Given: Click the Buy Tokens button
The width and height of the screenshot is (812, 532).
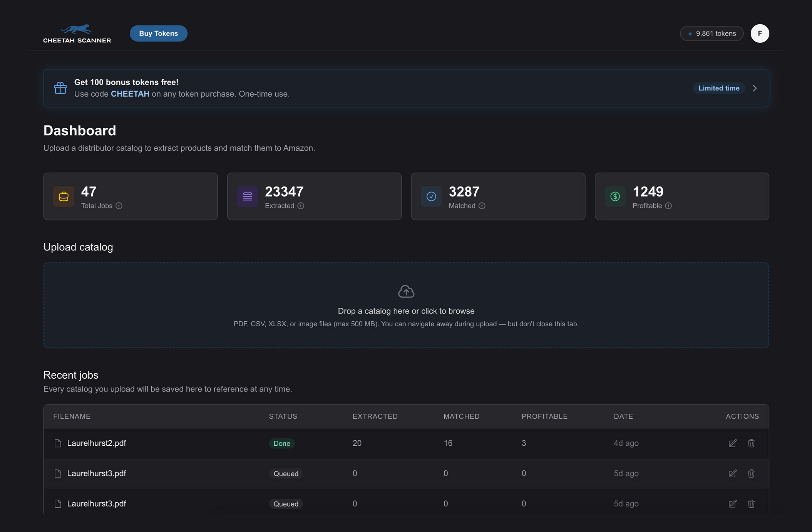Looking at the screenshot, I should (x=158, y=34).
